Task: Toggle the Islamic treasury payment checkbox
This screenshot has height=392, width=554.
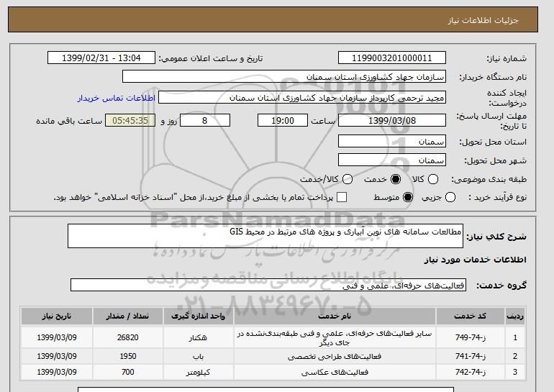Action: coord(342,197)
